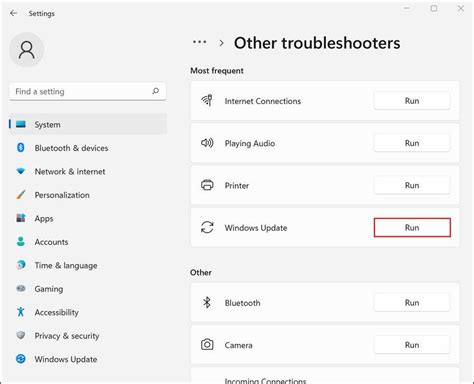
Task: Run the Windows Update troubleshooter
Action: tap(412, 228)
